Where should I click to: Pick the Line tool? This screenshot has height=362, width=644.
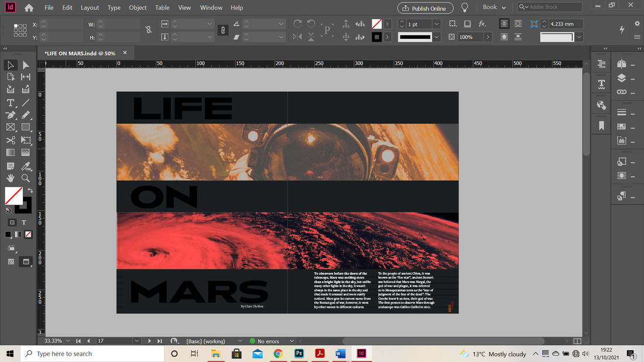[x=25, y=102]
